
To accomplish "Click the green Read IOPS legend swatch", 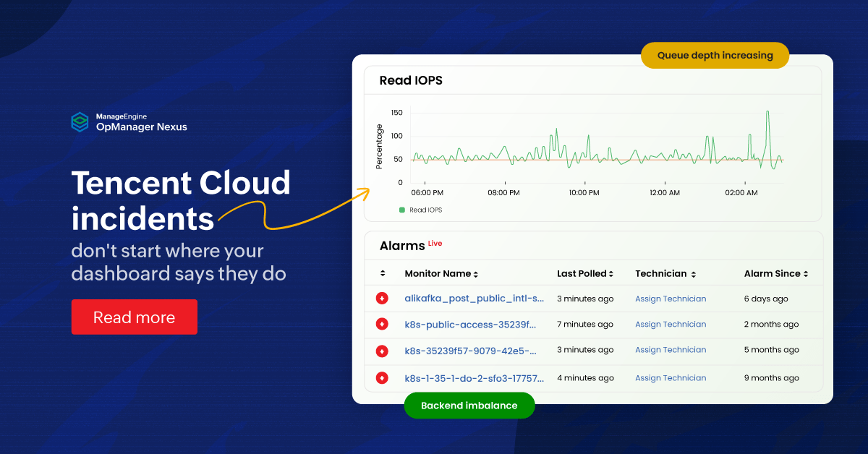I will point(402,210).
